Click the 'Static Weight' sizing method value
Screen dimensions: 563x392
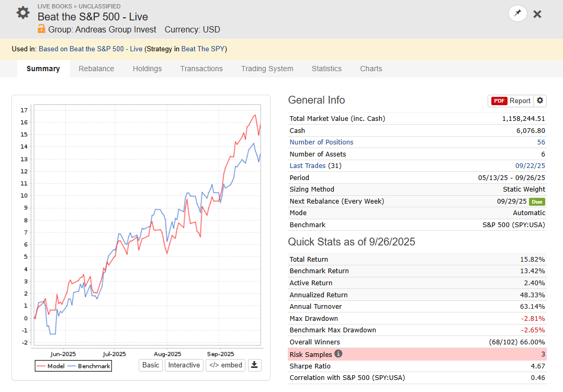[x=524, y=189]
